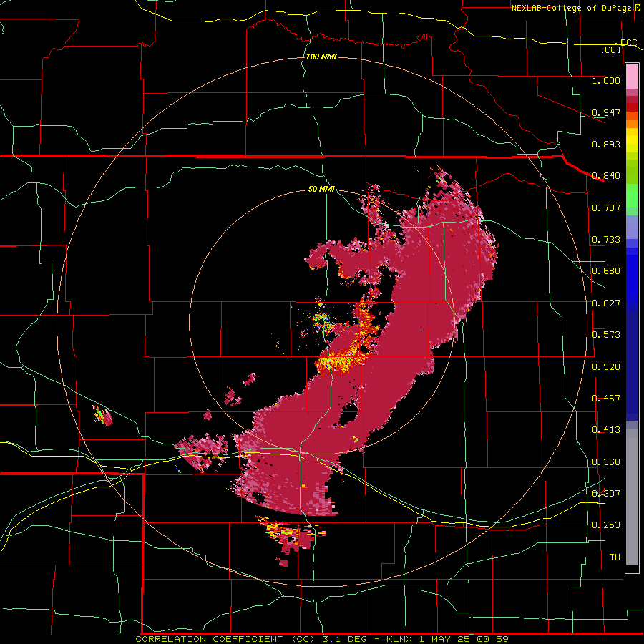The width and height of the screenshot is (644, 644).
Task: Select the 0.947 scale value
Action: click(606, 112)
